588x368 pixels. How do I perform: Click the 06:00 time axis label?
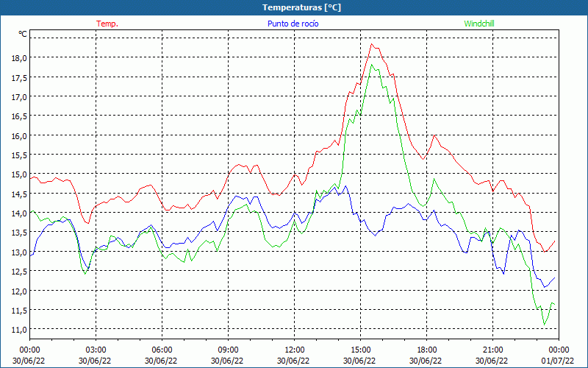pos(162,350)
